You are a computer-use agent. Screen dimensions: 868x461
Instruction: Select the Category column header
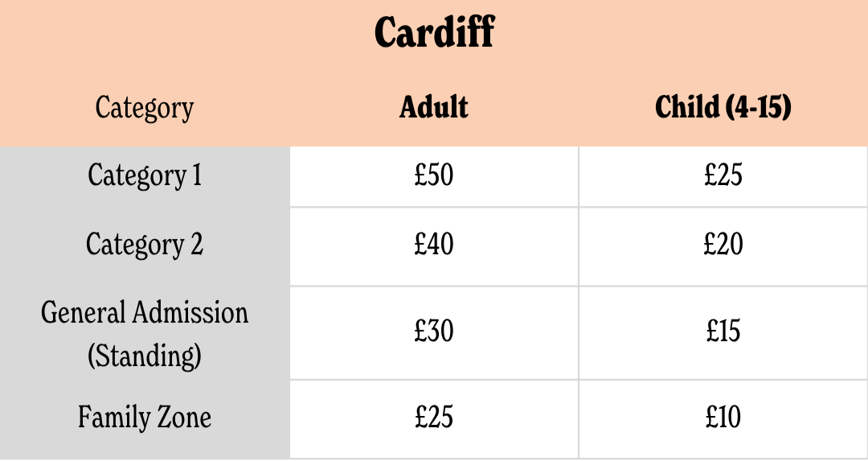point(145,108)
